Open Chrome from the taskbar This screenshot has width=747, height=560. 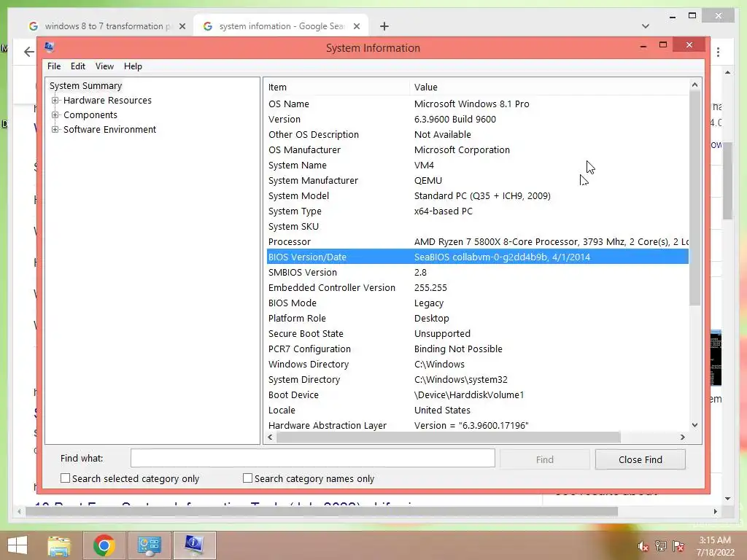click(104, 545)
